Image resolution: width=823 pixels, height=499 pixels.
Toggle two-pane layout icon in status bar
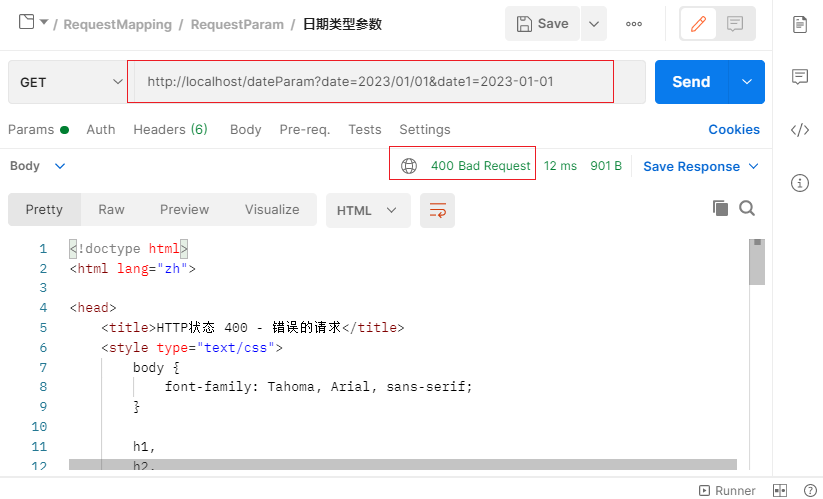(x=780, y=491)
